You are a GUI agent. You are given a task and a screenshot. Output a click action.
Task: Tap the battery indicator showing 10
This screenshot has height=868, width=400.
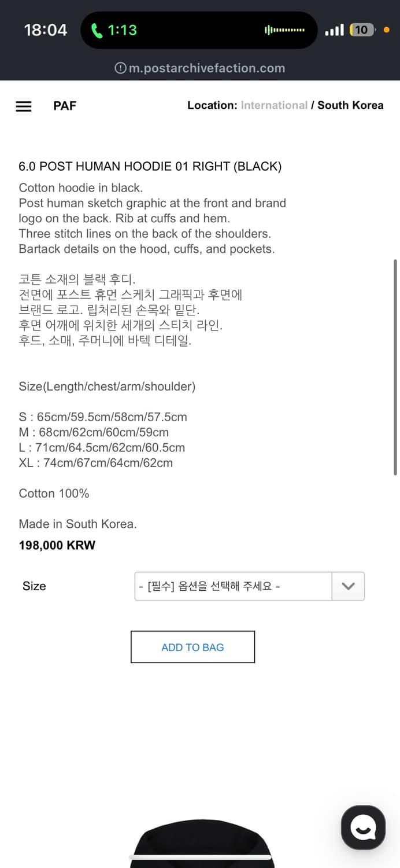tap(362, 30)
